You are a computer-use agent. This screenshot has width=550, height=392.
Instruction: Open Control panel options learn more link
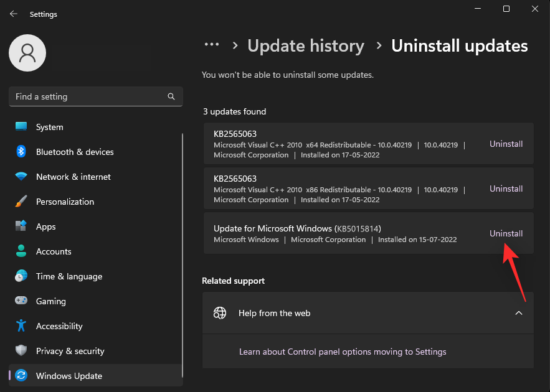[342, 352]
